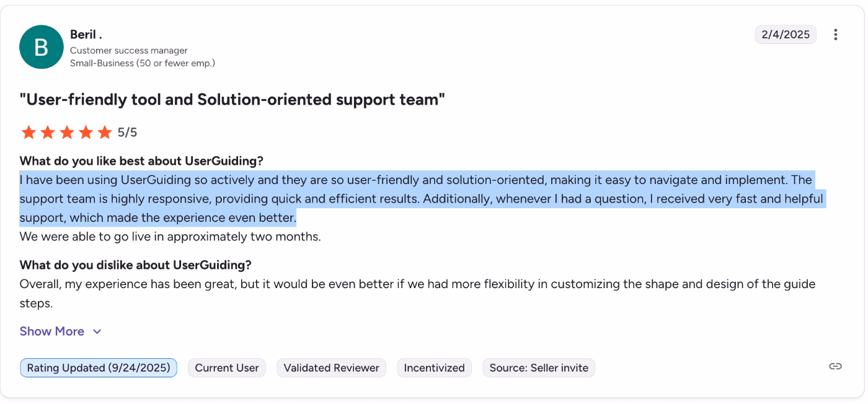Click the highlighted review text passage
The height and width of the screenshot is (404, 868).
[422, 198]
